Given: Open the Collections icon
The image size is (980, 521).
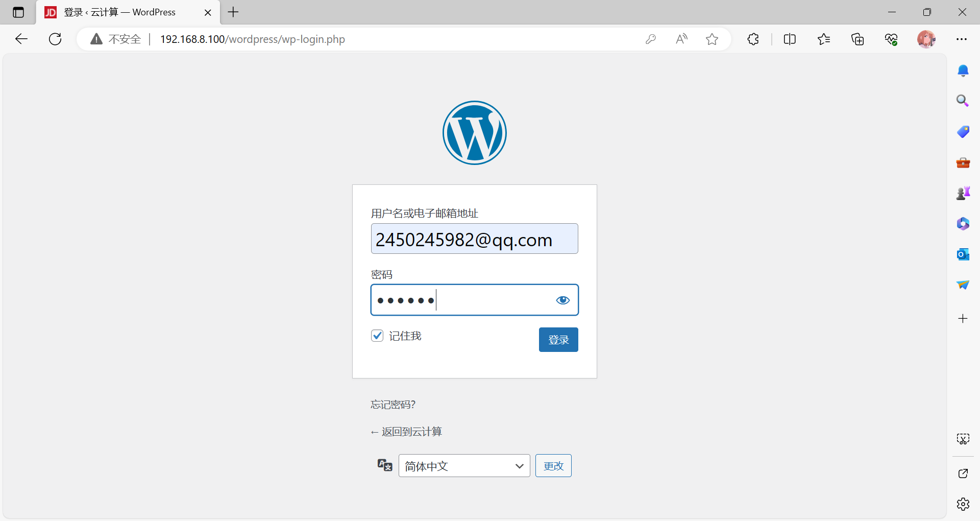Looking at the screenshot, I should [x=857, y=39].
